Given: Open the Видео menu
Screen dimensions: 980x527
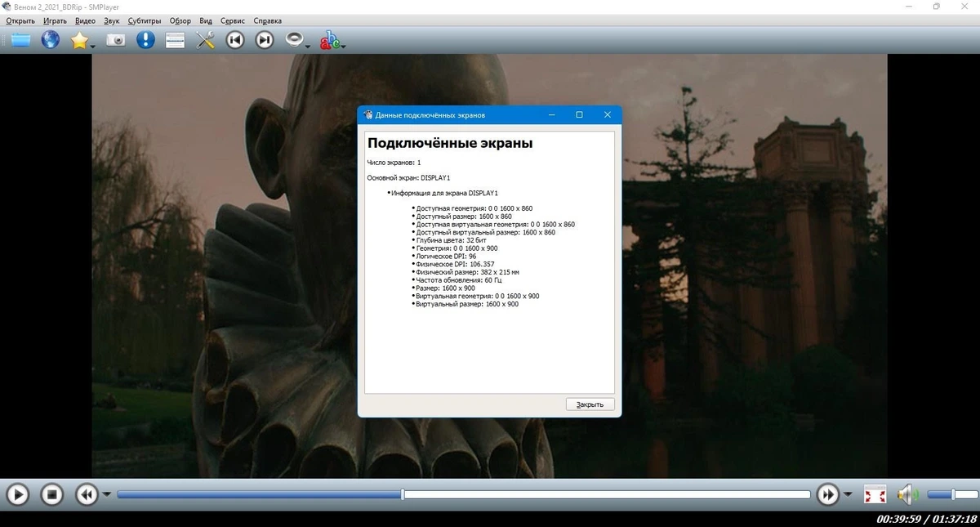Looking at the screenshot, I should tap(85, 20).
